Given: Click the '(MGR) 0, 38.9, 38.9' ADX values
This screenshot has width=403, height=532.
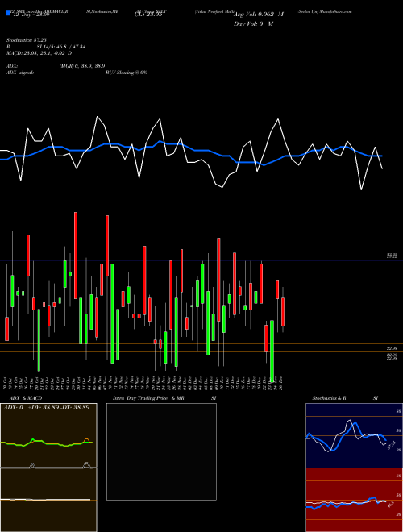Looking at the screenshot, I should click(82, 66).
